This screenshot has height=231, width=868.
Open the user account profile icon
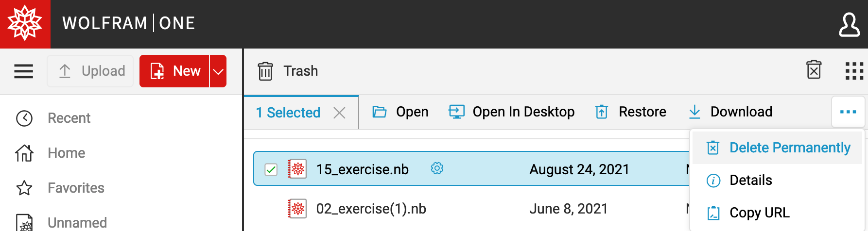point(849,24)
